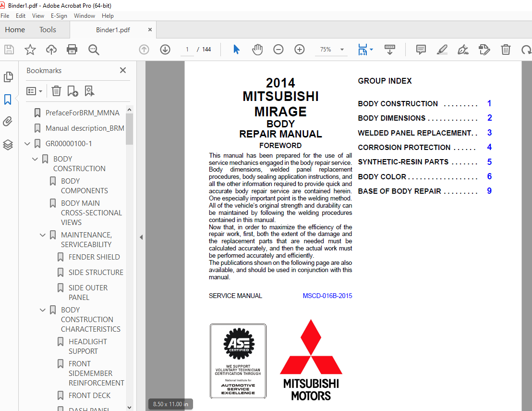Click the find current bookmark icon
532x411 pixels.
[89, 91]
